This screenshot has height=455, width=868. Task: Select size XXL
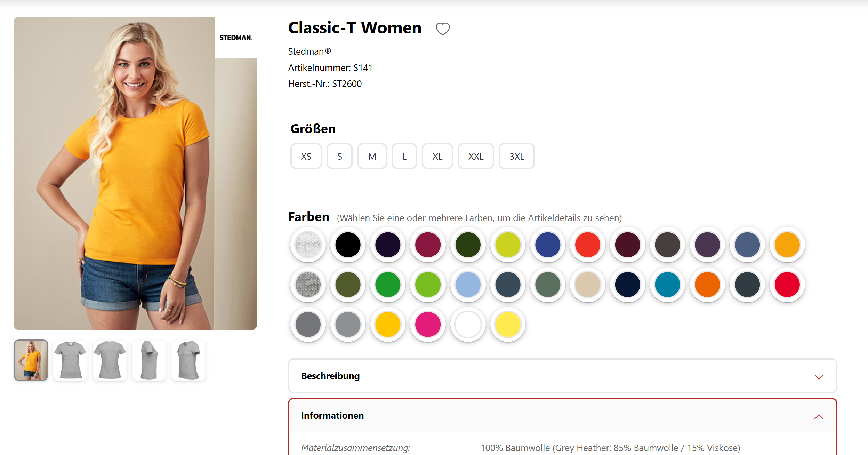point(476,157)
